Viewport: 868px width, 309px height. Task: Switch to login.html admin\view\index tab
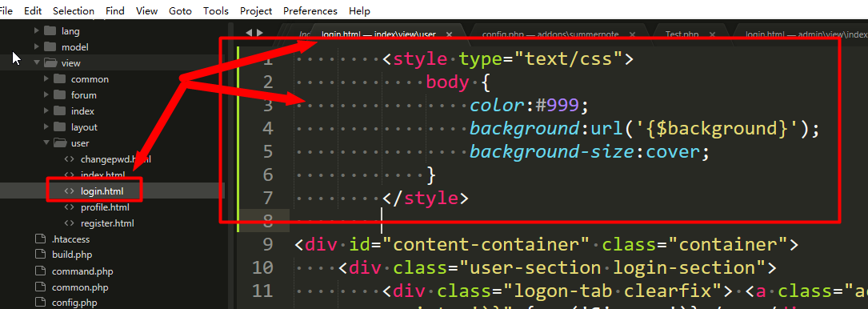tap(806, 34)
